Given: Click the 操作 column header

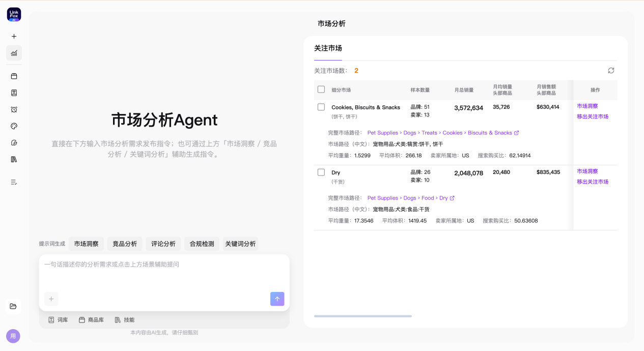Looking at the screenshot, I should [595, 90].
